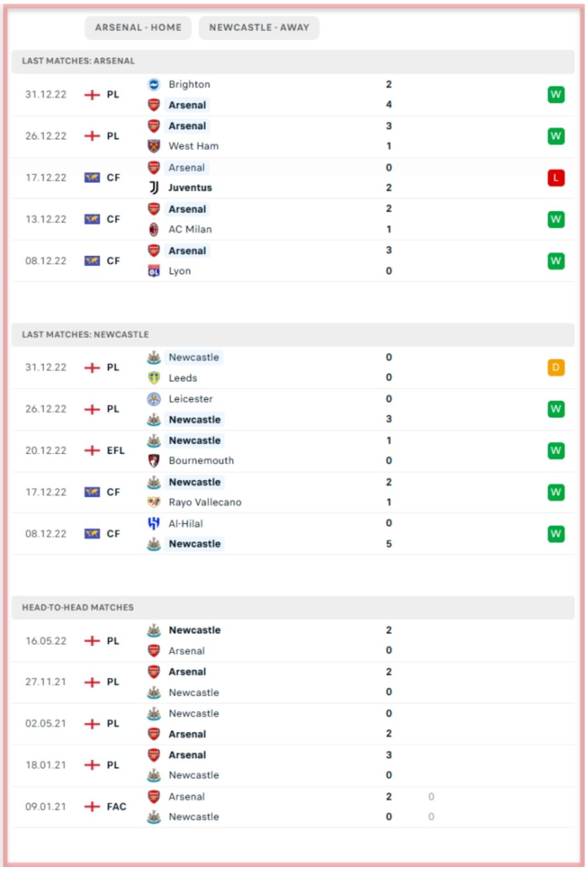Screen dimensions: 588x873
Task: Click the Bournemouth crest icon
Action: tap(154, 460)
